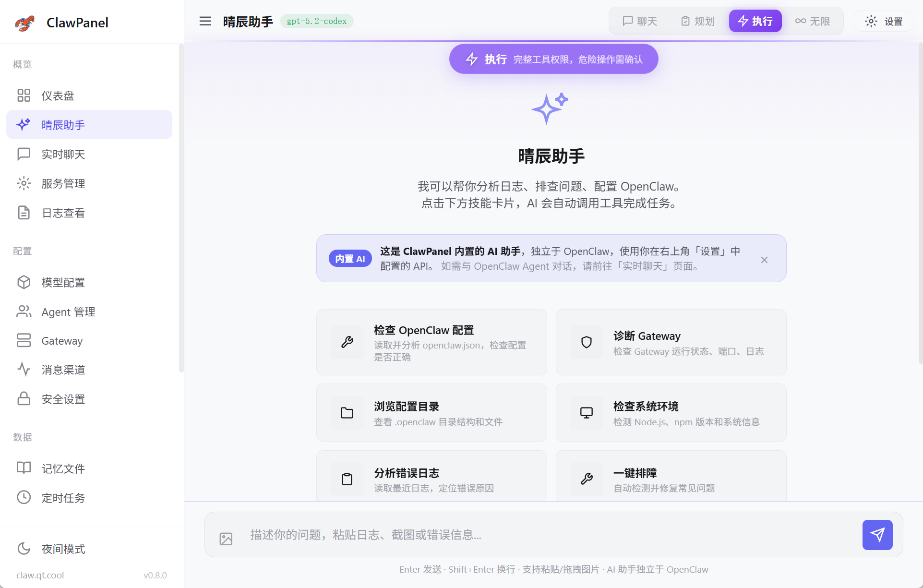Send message with the paper plane icon
Screen dimensions: 923x588
pos(877,535)
